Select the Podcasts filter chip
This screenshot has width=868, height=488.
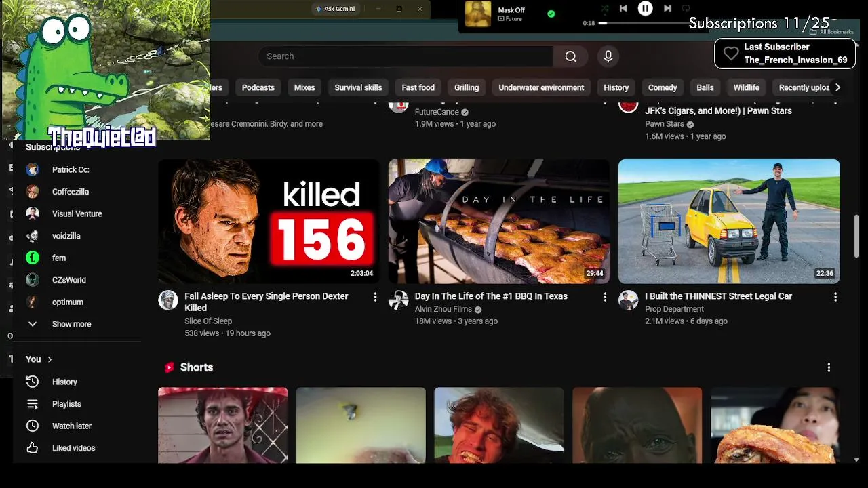[258, 87]
